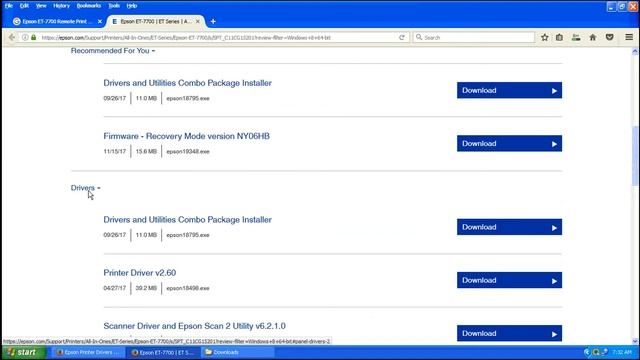The height and width of the screenshot is (360, 640).
Task: Select the Epson ET-7700 | ET Series tab
Action: [x=156, y=21]
